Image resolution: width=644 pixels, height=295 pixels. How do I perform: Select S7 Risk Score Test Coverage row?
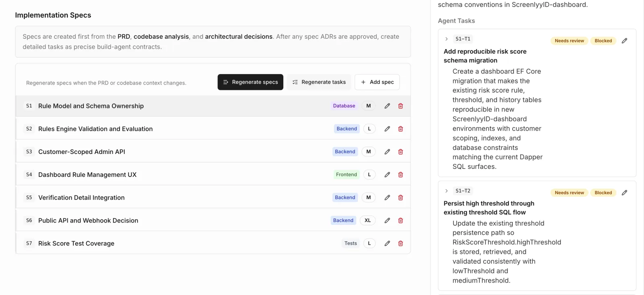pyautogui.click(x=213, y=243)
